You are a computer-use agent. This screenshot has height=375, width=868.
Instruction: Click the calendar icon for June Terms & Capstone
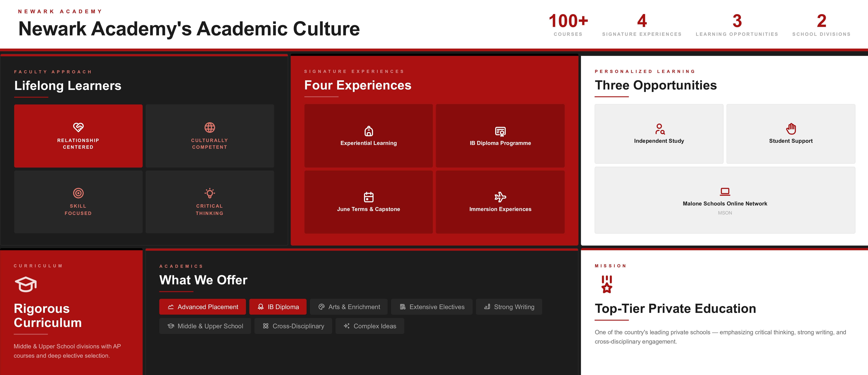click(x=369, y=197)
